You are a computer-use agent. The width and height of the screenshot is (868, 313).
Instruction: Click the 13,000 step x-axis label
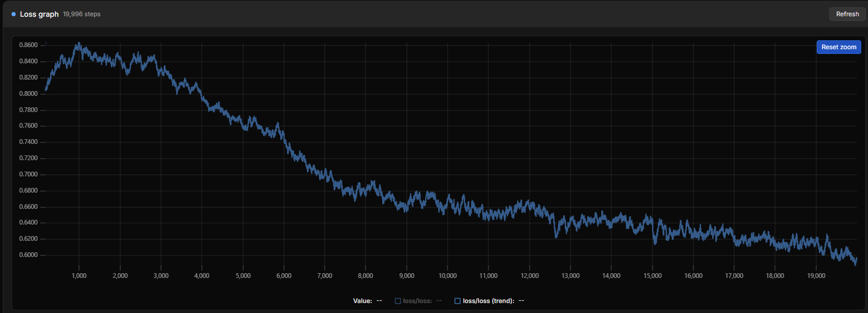(570, 276)
